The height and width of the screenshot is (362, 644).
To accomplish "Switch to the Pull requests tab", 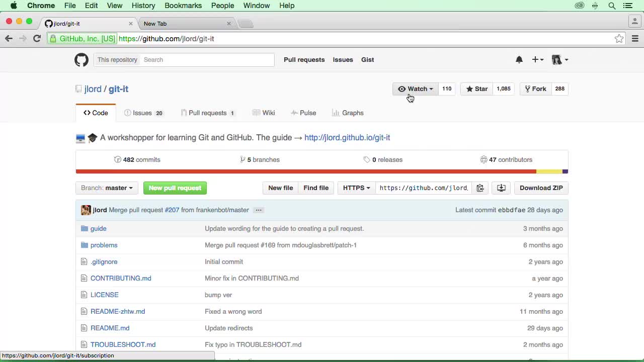I will 208,113.
